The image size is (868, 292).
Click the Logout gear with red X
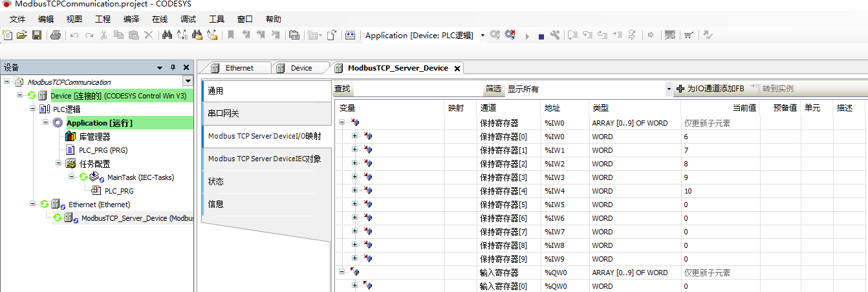point(510,35)
